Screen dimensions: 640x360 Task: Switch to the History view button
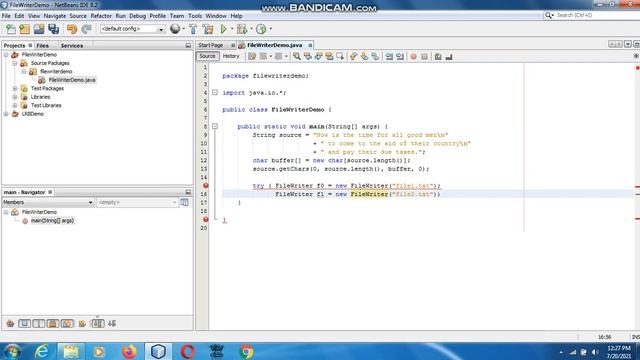[231, 56]
